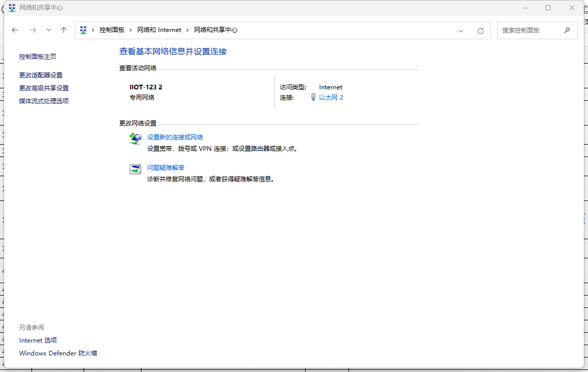Image resolution: width=588 pixels, height=372 pixels.
Task: Click the 问题疑难解答 troubleshooter icon
Action: tap(135, 169)
